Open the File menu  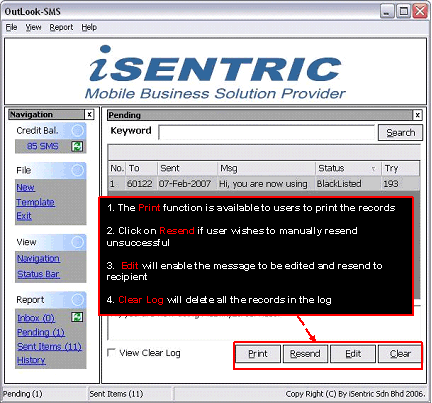click(11, 27)
